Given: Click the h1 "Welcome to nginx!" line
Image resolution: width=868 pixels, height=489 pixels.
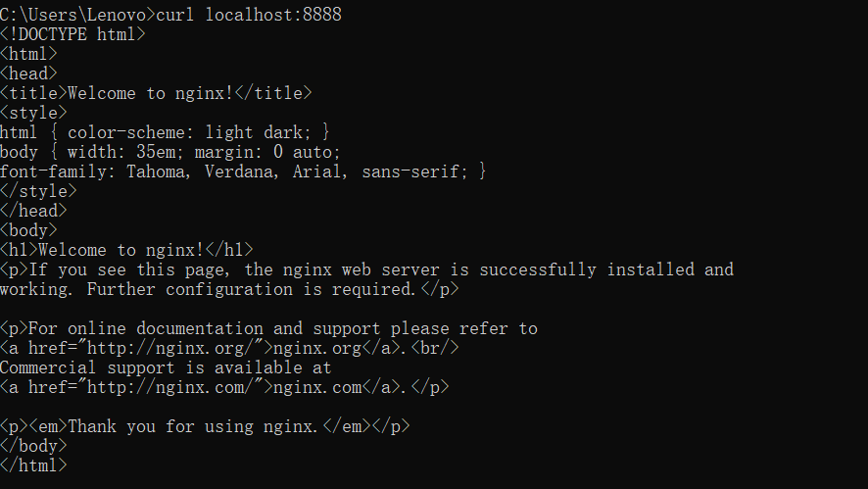Looking at the screenshot, I should [x=126, y=250].
